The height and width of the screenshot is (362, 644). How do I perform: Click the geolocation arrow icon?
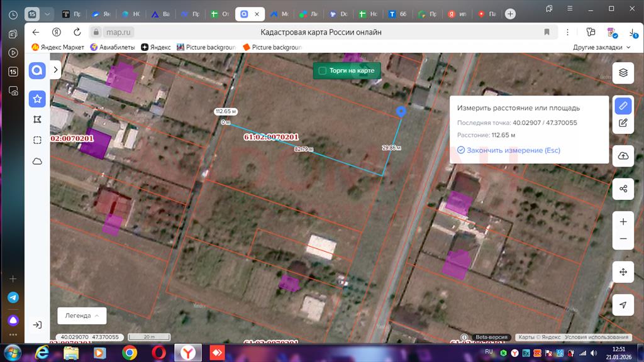[623, 305]
